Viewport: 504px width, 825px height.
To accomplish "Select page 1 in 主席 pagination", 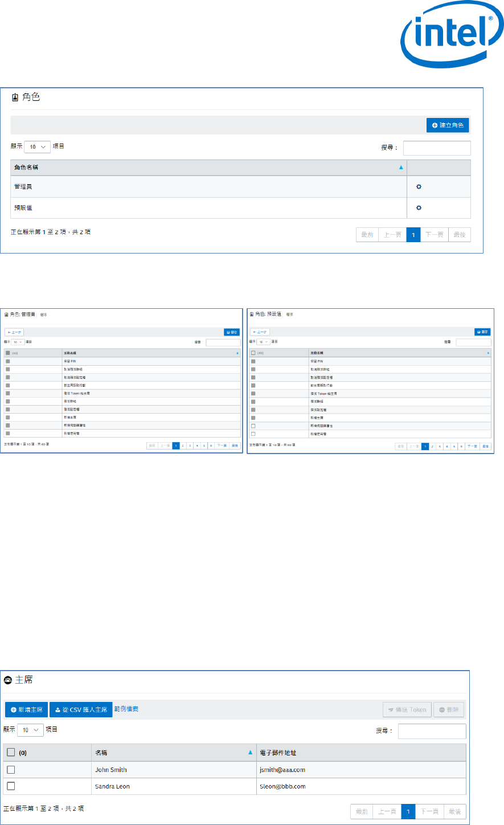I will pos(408,811).
